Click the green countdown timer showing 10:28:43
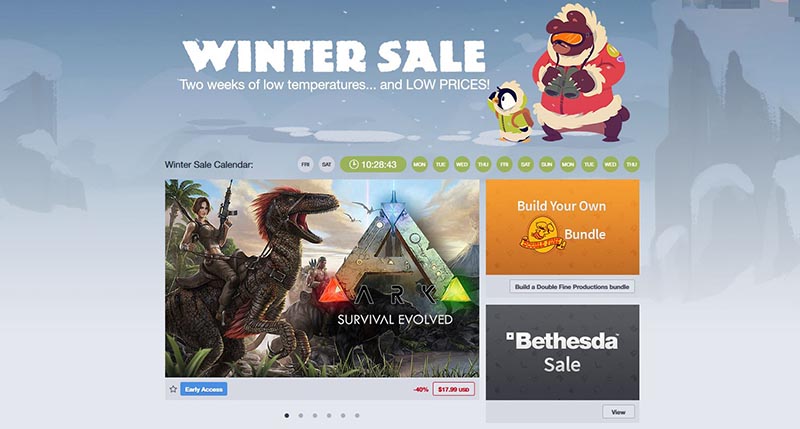800x429 pixels. tap(373, 164)
